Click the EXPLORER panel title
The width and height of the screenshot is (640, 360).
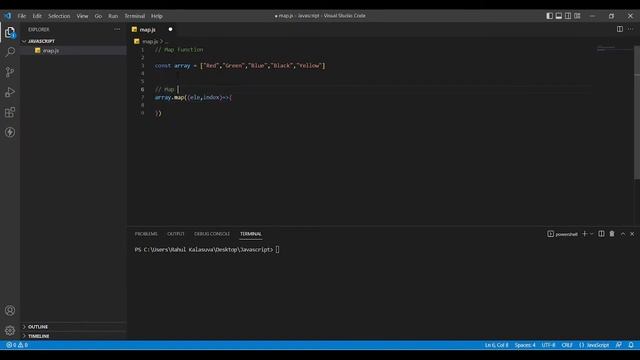[39, 29]
